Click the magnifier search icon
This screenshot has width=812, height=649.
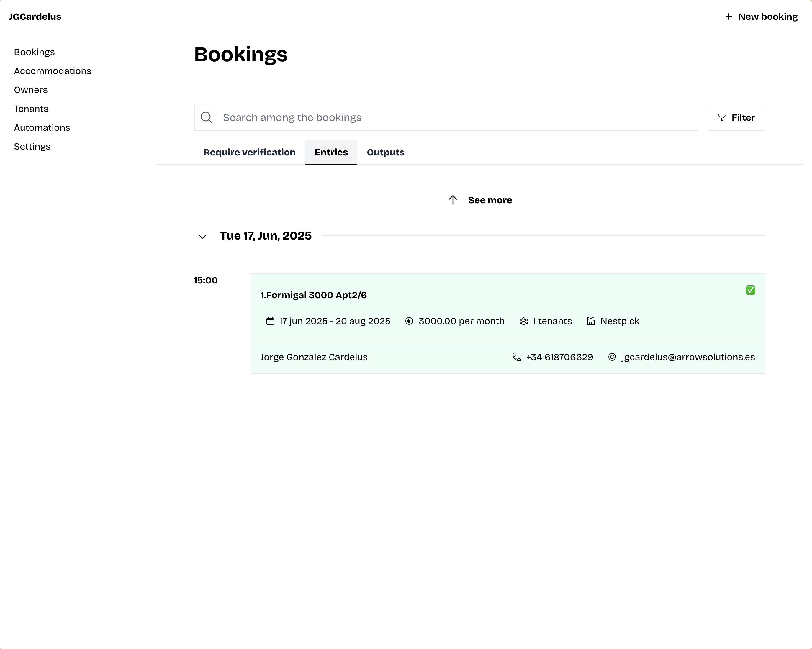tap(206, 117)
